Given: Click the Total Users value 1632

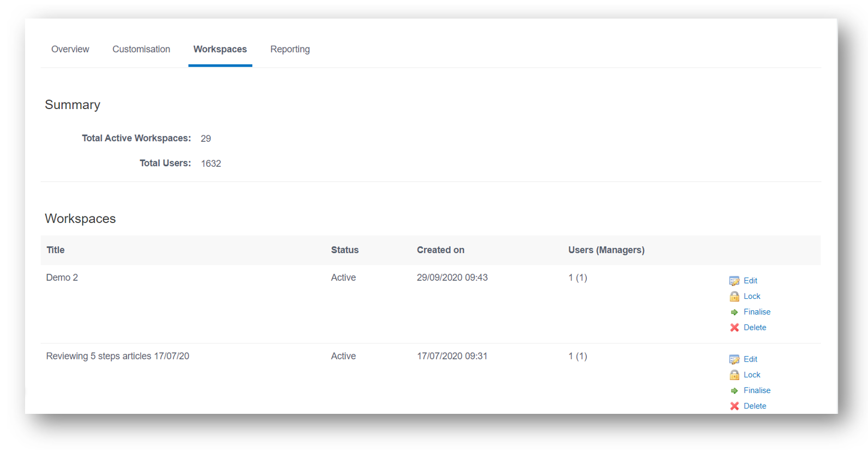Looking at the screenshot, I should coord(211,164).
